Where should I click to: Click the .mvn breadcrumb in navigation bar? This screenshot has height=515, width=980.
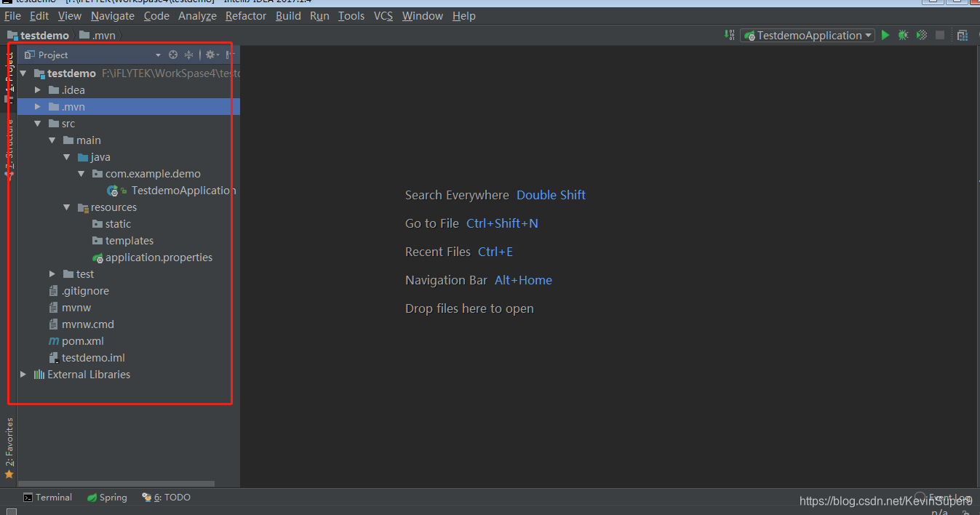pyautogui.click(x=97, y=35)
